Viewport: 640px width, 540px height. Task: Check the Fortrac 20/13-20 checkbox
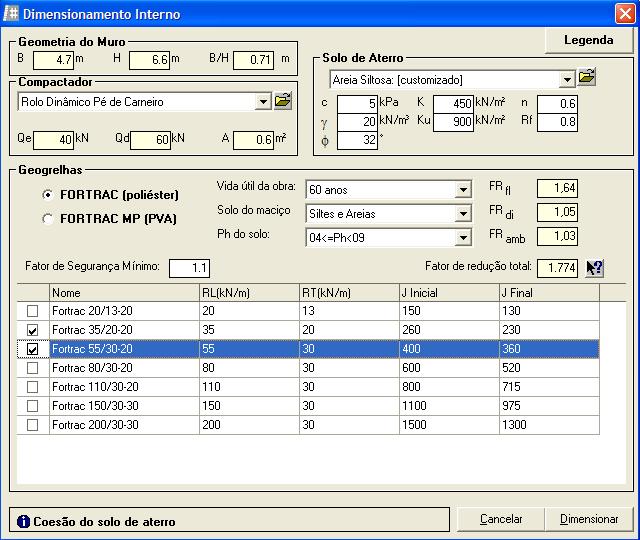point(32,311)
